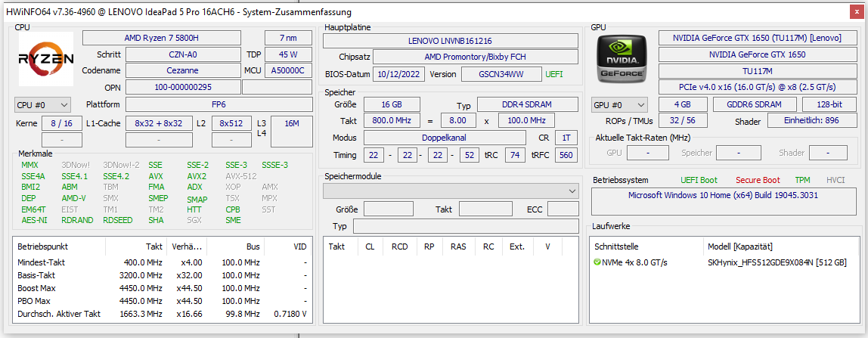Click the 0.7180 V VID value
The image size is (868, 338).
[290, 314]
